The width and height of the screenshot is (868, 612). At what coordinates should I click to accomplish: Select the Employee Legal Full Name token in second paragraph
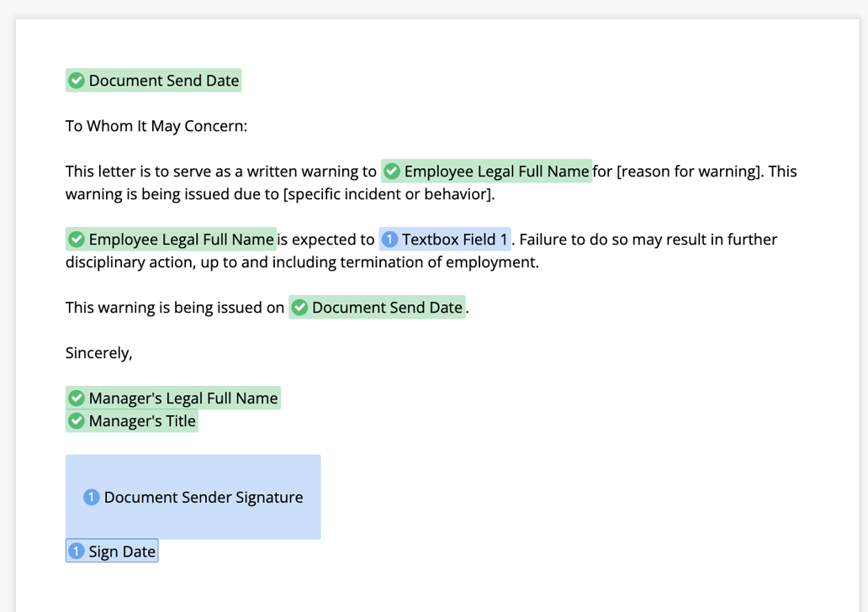[171, 239]
